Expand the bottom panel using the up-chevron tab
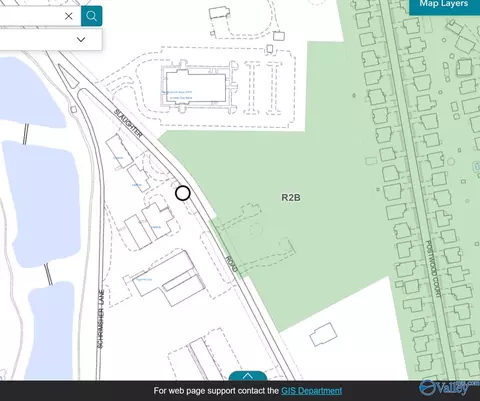 248,376
